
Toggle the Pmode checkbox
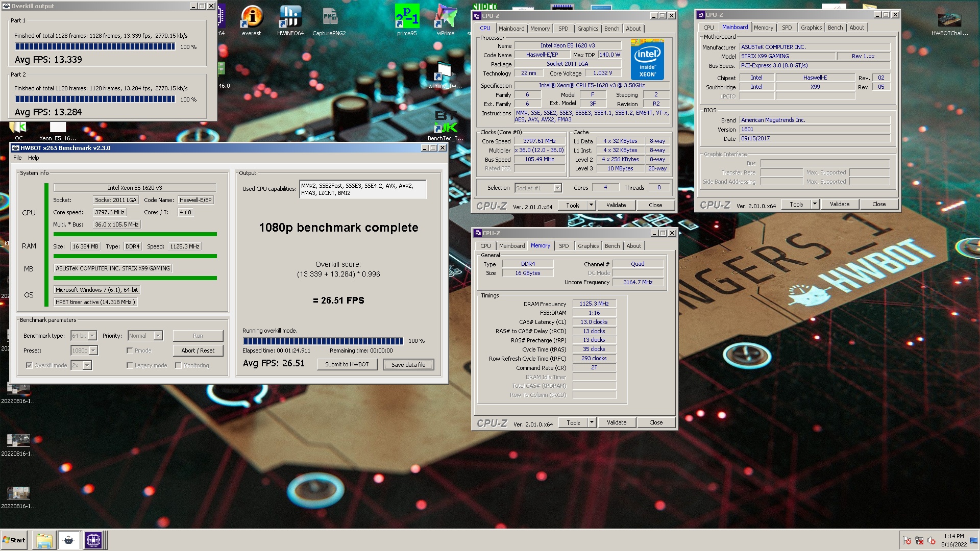coord(130,350)
